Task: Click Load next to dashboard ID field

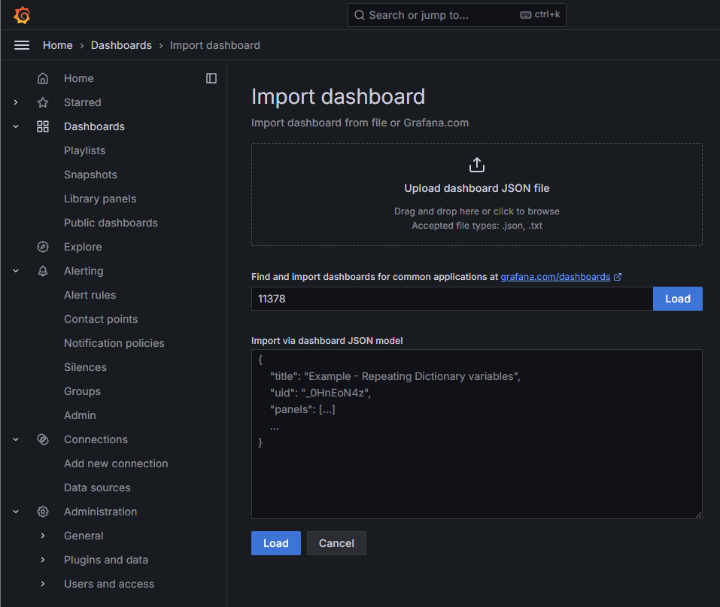Action: (677, 299)
